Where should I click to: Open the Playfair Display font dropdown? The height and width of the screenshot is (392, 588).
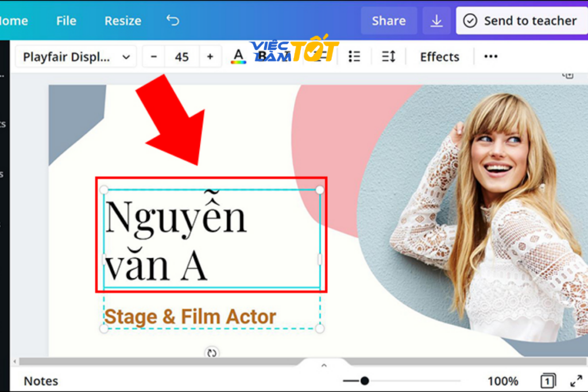coord(76,57)
